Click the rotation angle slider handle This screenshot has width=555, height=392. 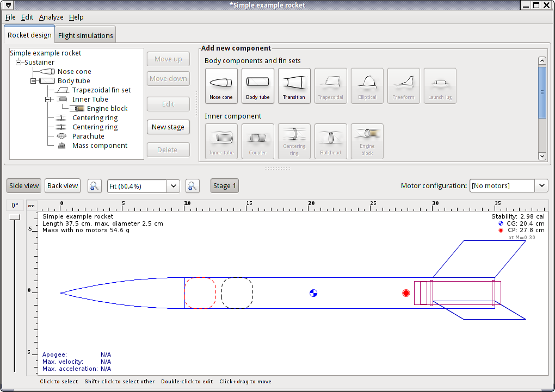coord(15,217)
